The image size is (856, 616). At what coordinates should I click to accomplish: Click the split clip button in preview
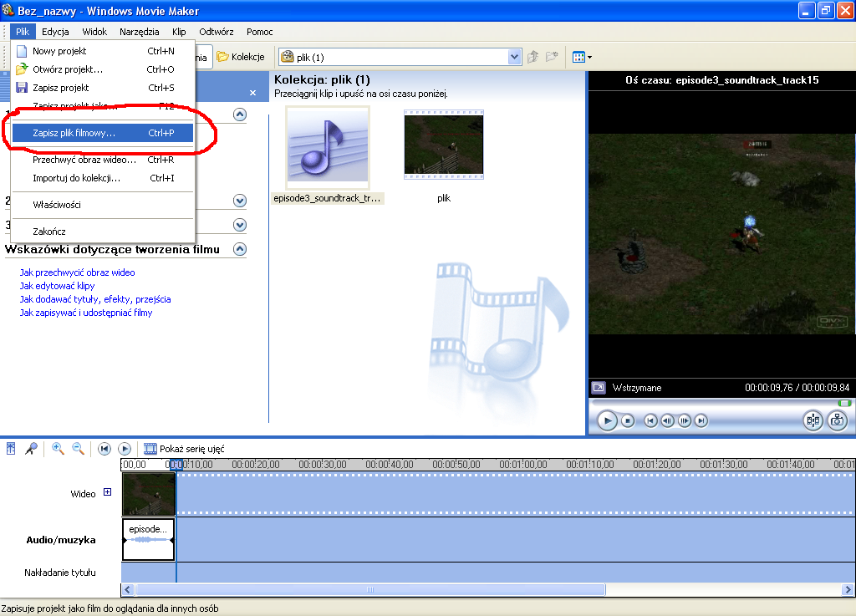click(x=813, y=420)
